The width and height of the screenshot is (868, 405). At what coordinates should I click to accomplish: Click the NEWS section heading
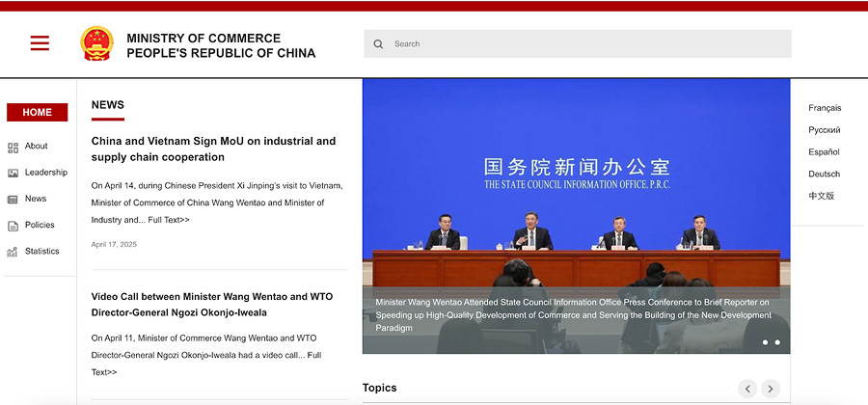pyautogui.click(x=108, y=105)
